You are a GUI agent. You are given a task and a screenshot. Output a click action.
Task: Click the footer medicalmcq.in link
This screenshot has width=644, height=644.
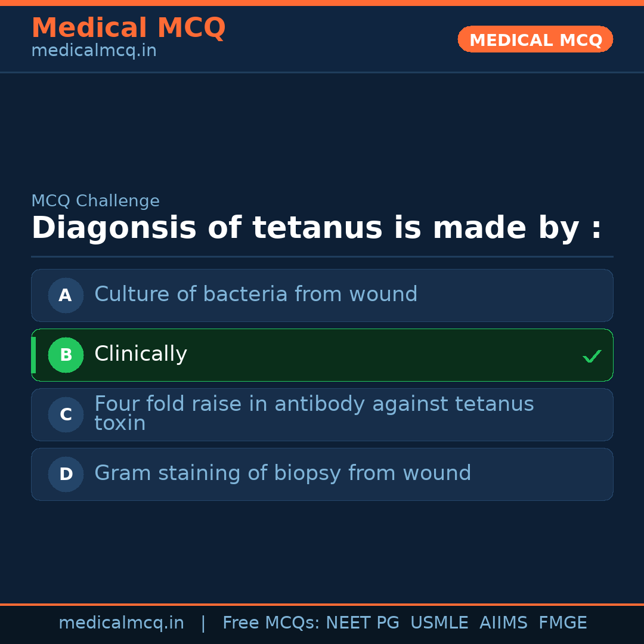[x=121, y=623]
